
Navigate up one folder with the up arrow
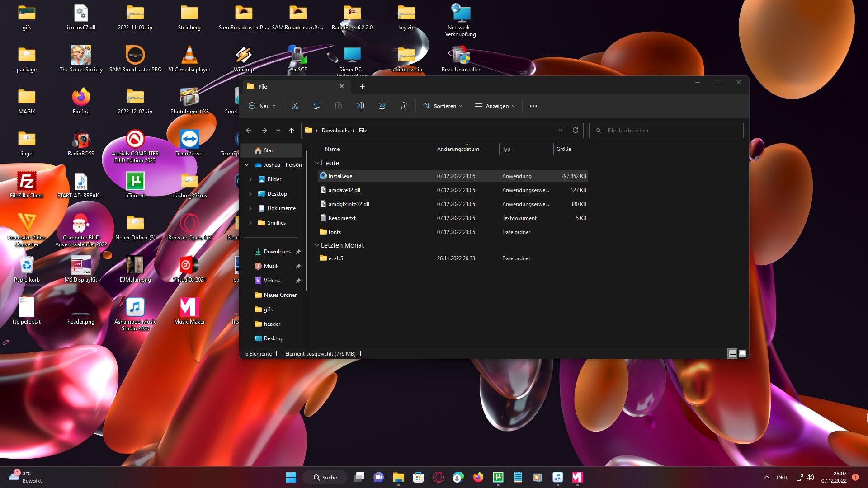[x=292, y=131]
